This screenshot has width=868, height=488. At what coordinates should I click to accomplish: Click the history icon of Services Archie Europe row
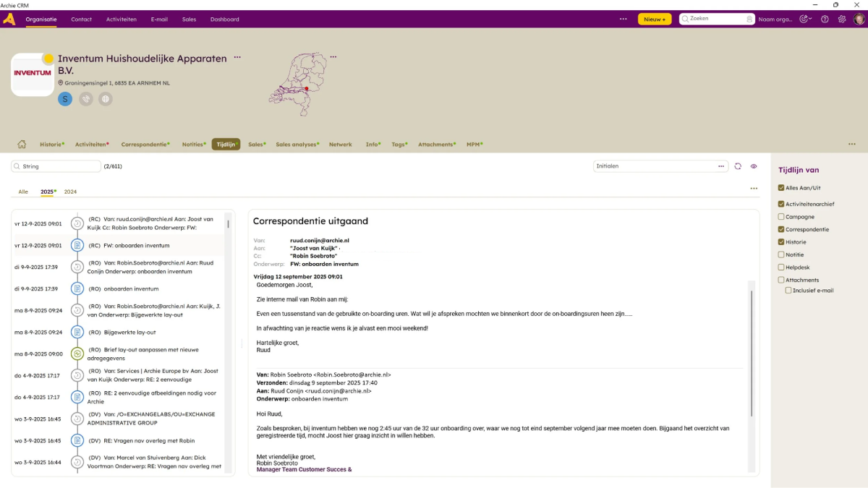[x=77, y=376]
